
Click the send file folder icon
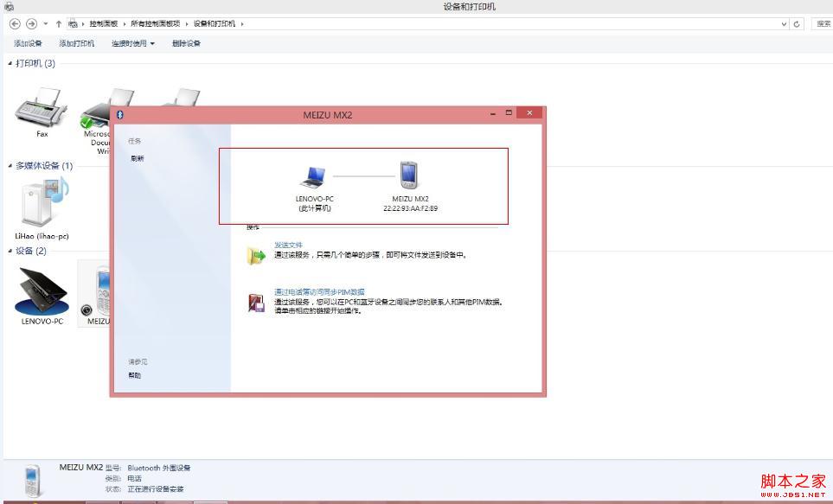(x=257, y=253)
